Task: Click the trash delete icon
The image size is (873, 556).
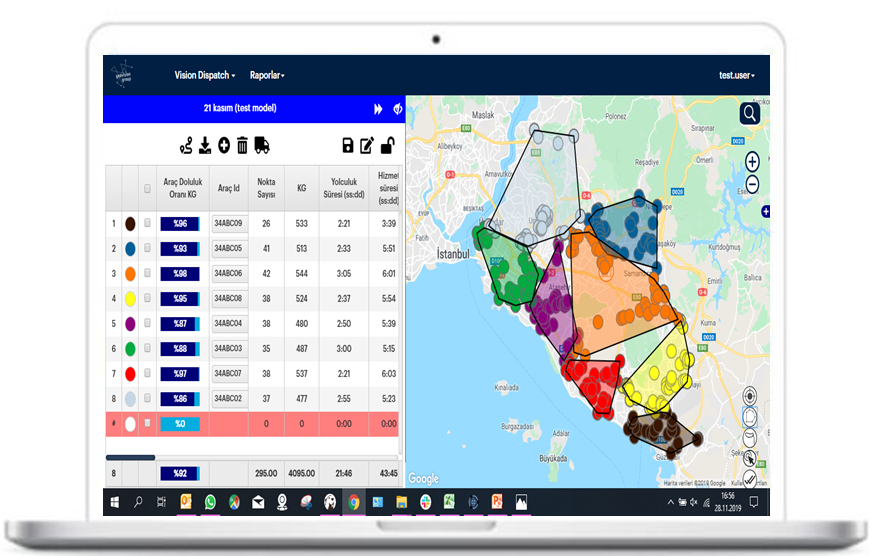Action: [x=242, y=145]
